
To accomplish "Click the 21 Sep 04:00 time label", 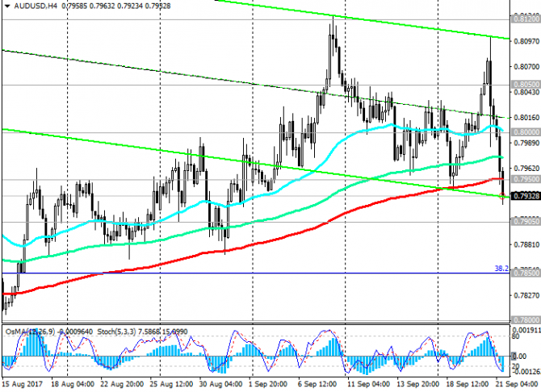I will click(x=518, y=384).
